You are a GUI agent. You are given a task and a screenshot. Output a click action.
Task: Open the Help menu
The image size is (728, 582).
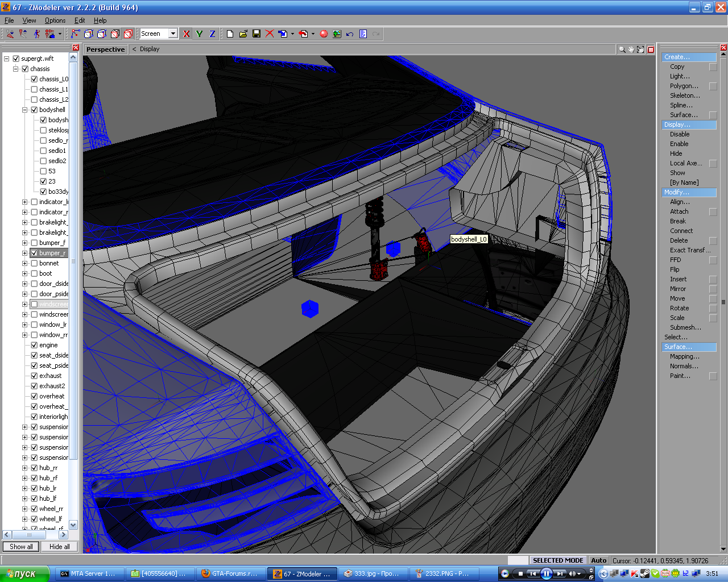tap(100, 20)
